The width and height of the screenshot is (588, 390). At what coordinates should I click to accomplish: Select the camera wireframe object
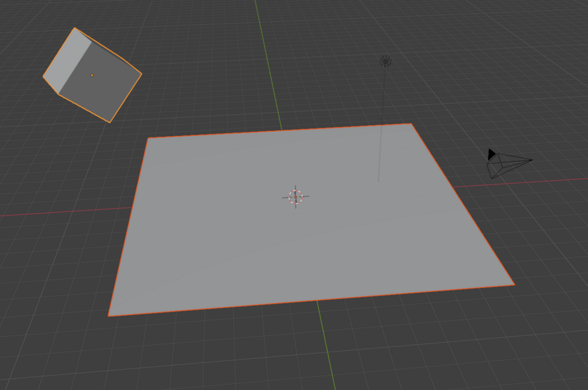tap(507, 163)
